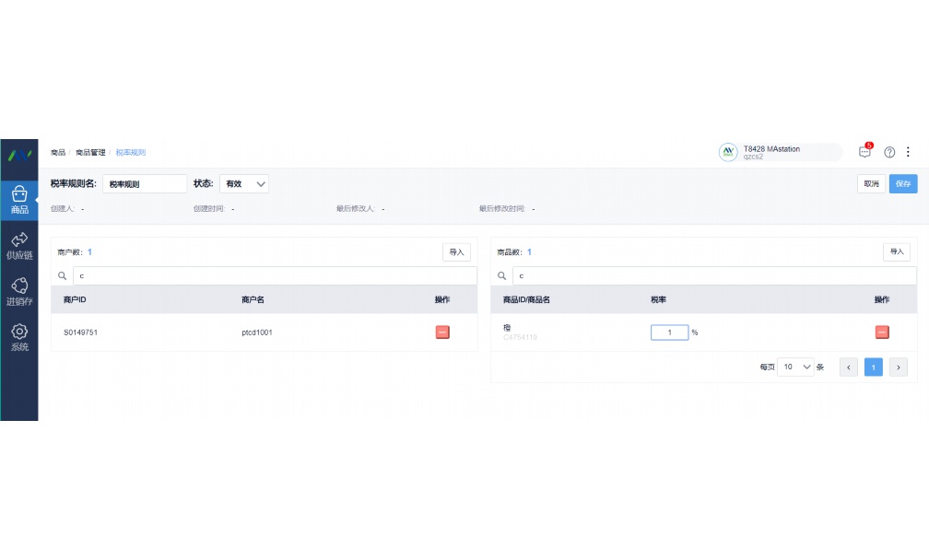Open the three-dot more options menu
The height and width of the screenshot is (560, 929).
point(908,152)
